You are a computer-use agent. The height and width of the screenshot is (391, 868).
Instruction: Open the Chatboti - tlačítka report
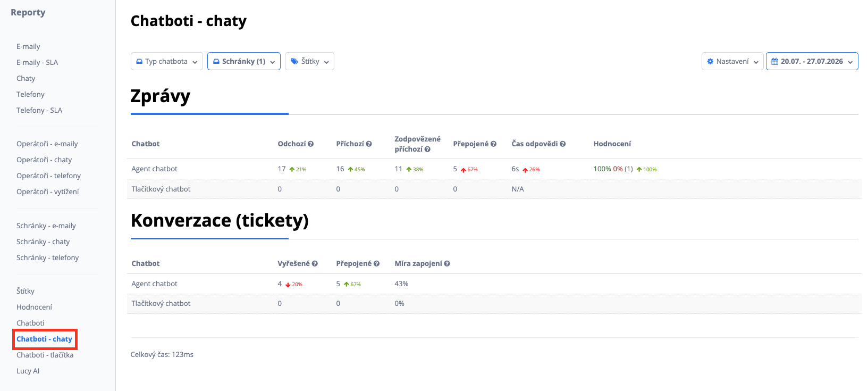pyautogui.click(x=45, y=355)
